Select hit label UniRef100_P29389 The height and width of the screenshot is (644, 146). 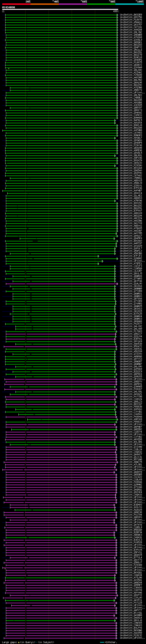coord(131,565)
